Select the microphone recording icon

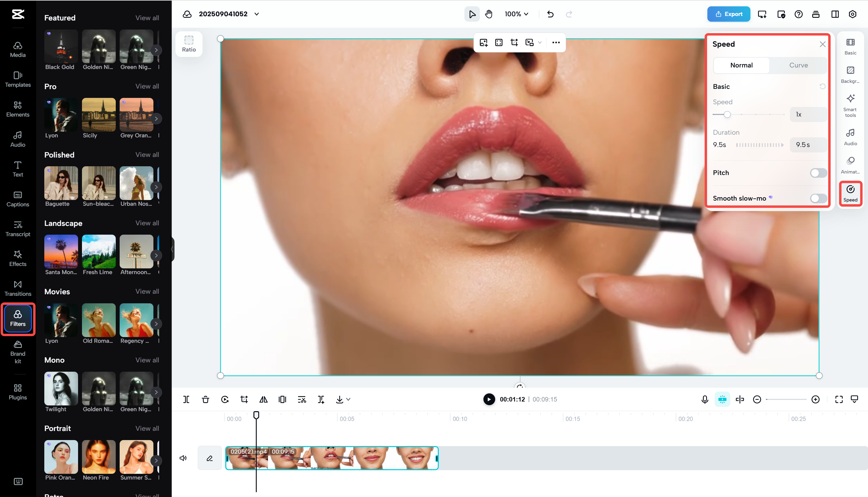704,399
